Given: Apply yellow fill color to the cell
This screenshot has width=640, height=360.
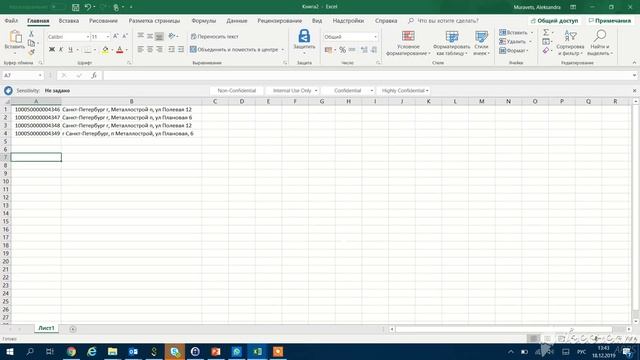Looking at the screenshot, I should tap(105, 50).
